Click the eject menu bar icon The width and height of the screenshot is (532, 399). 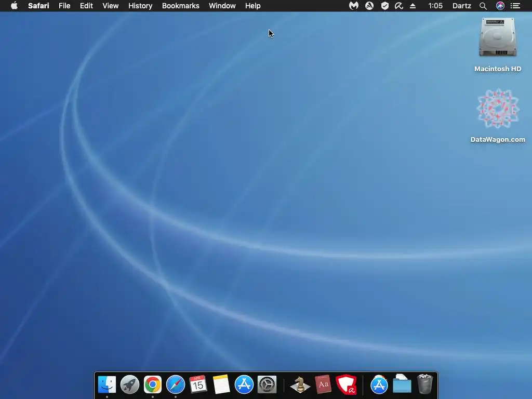tap(413, 6)
